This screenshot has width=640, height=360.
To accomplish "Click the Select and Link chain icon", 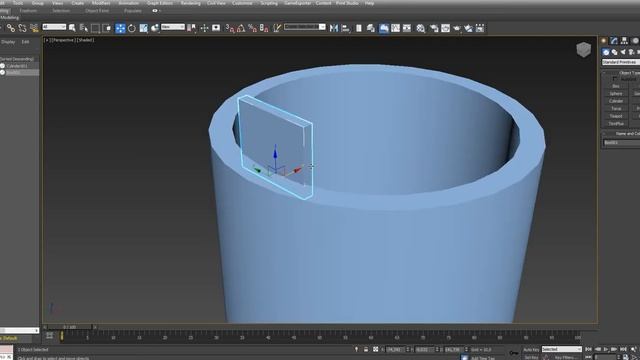I will [11, 28].
